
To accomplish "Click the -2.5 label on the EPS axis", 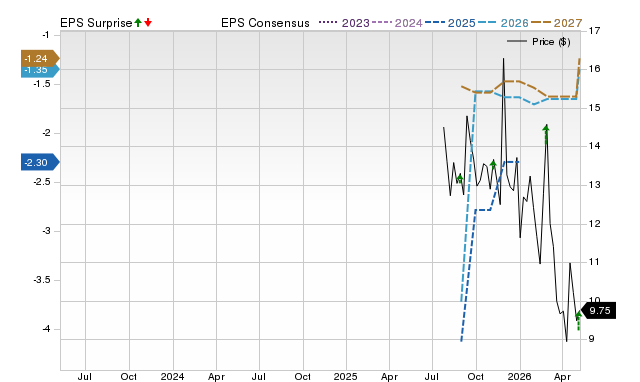I will tap(42, 182).
